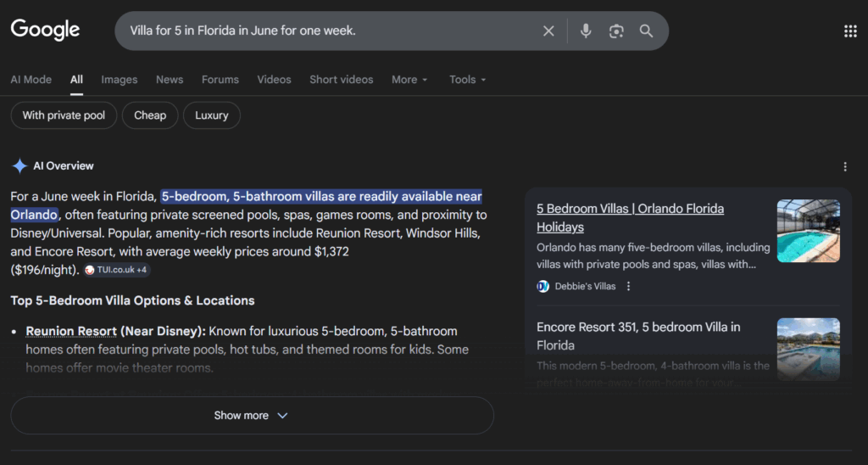Open the Encore Resort pool thumbnail
Screen dimensions: 868x465
808,349
